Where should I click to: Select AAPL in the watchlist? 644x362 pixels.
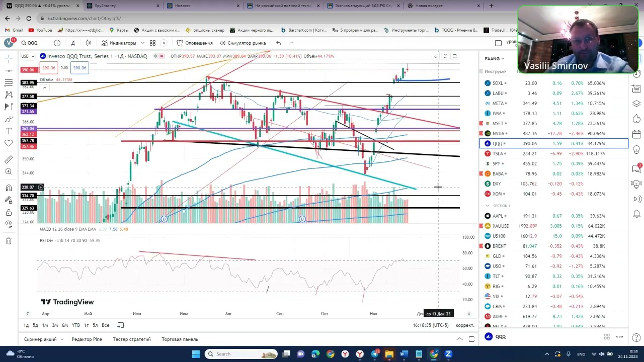pos(553,216)
